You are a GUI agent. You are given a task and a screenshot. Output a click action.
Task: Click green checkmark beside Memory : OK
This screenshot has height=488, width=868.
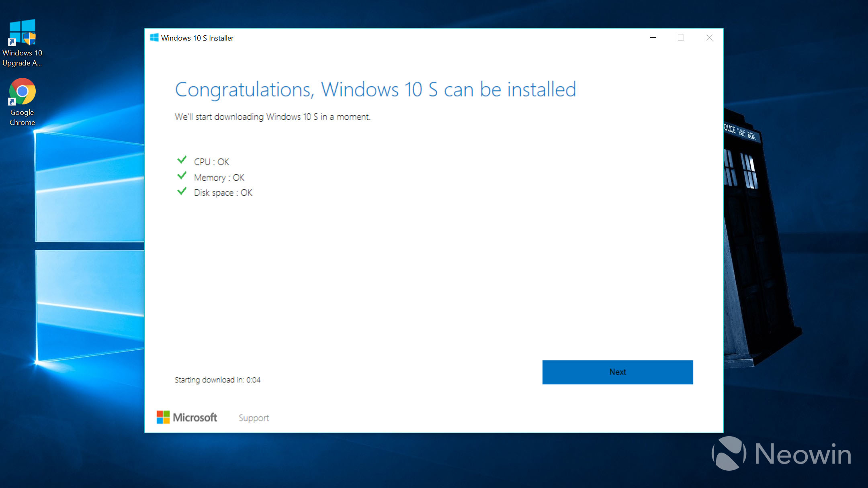[182, 176]
